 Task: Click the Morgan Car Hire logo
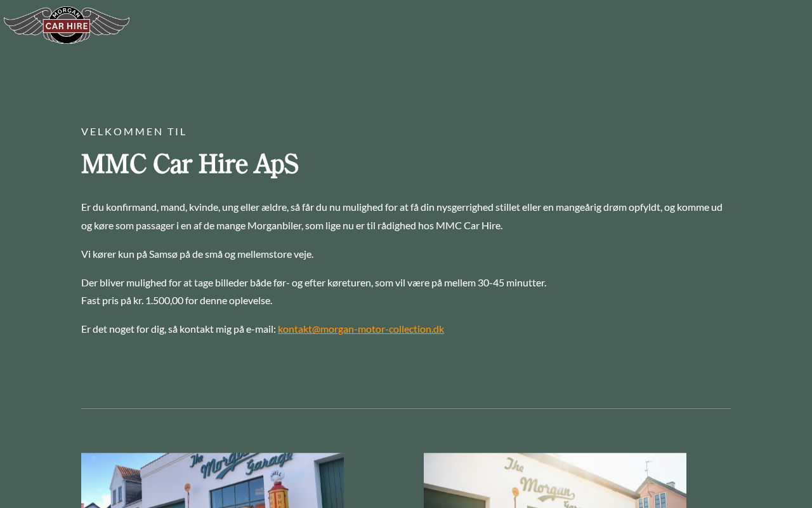(x=67, y=25)
